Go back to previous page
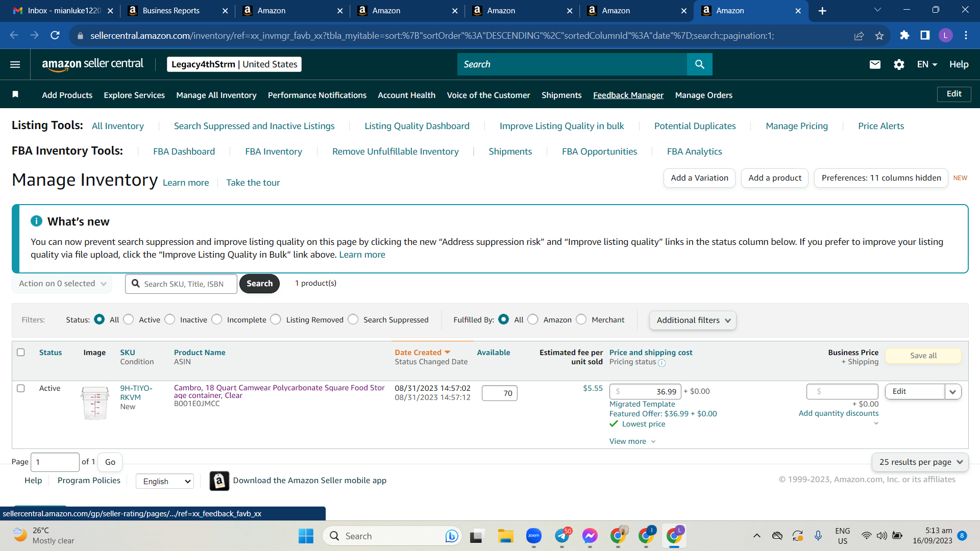Viewport: 980px width, 551px height. coord(14,35)
